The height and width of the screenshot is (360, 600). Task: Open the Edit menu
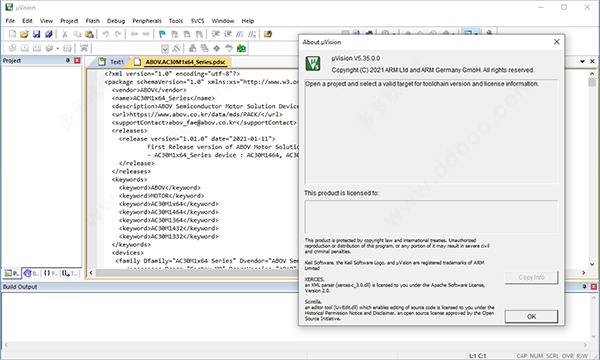(x=27, y=21)
